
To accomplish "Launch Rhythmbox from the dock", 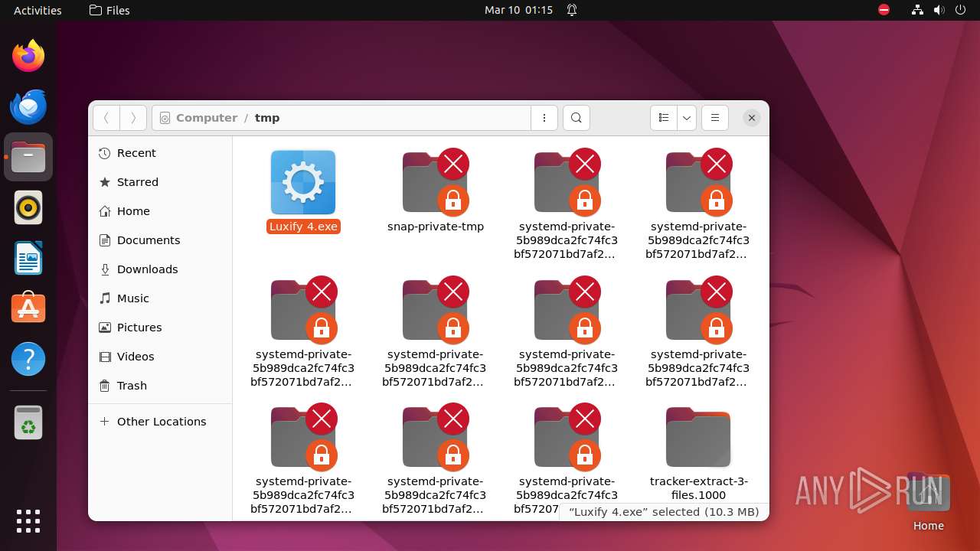I will click(x=28, y=207).
